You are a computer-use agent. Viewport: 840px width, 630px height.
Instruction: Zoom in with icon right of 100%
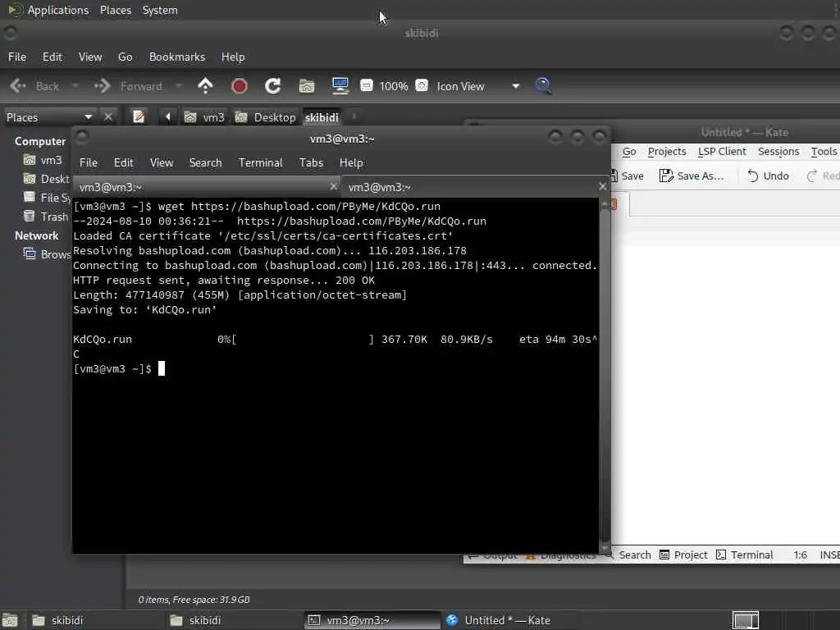coord(422,85)
